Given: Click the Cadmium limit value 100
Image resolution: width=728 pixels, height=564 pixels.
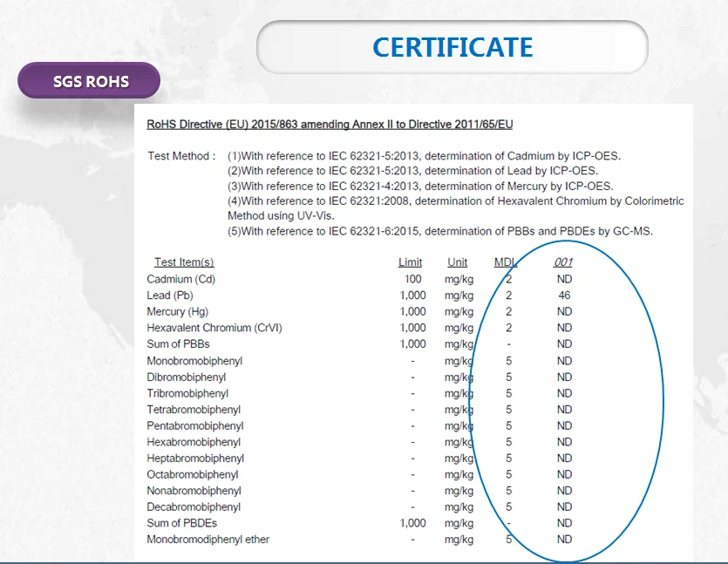Looking at the screenshot, I should [x=413, y=279].
